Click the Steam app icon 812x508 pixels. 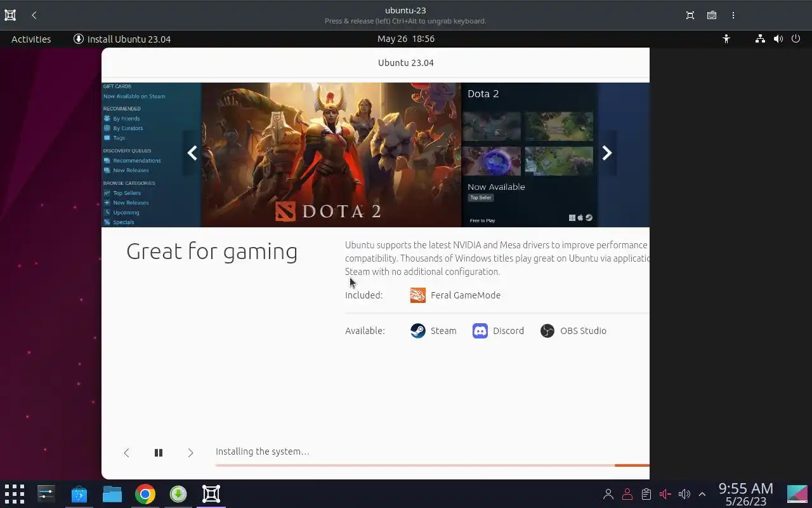point(417,331)
